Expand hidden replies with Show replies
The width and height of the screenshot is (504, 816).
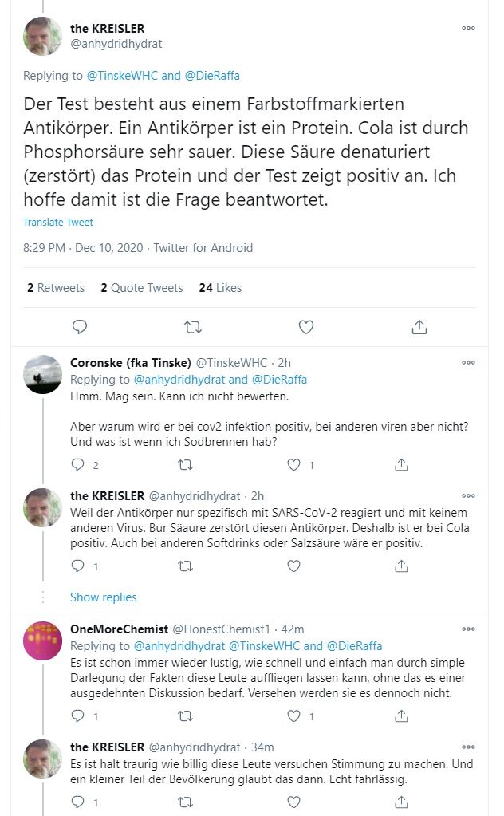tap(103, 597)
